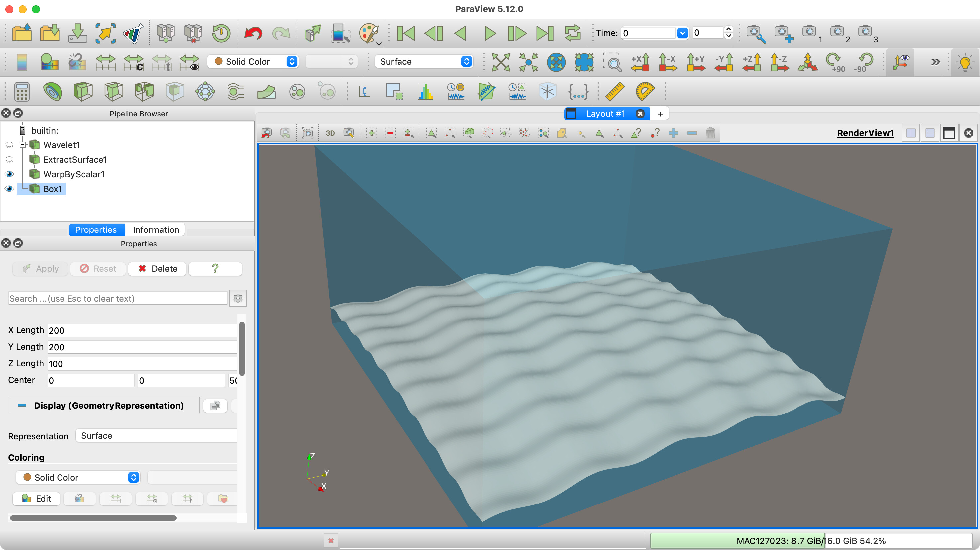Show ExtractSurface1 via its eye icon
Image resolution: width=980 pixels, height=550 pixels.
click(9, 160)
